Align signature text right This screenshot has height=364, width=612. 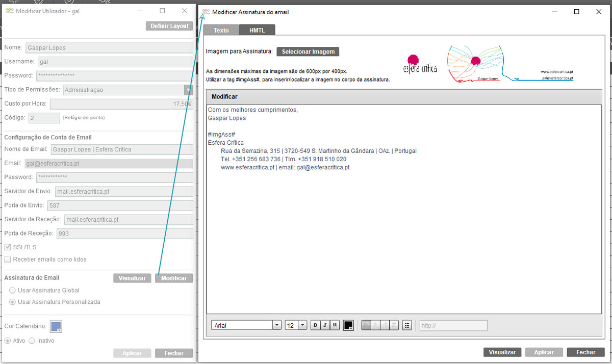click(x=385, y=325)
